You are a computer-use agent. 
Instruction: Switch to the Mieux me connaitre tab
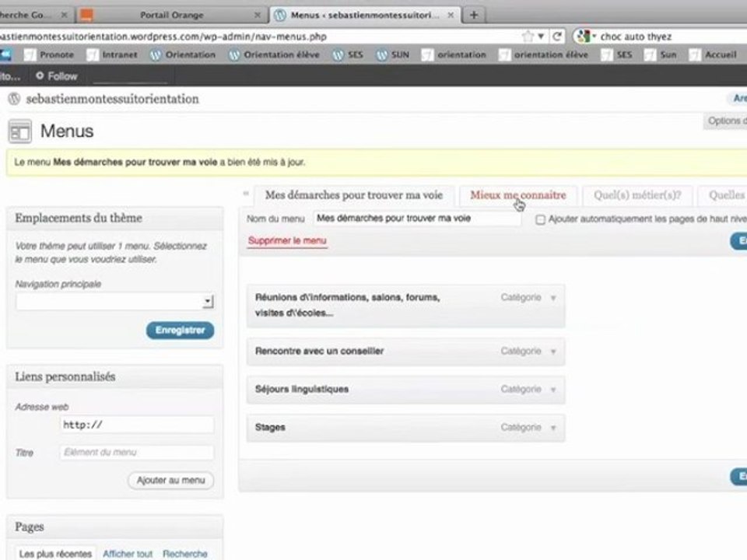click(518, 195)
